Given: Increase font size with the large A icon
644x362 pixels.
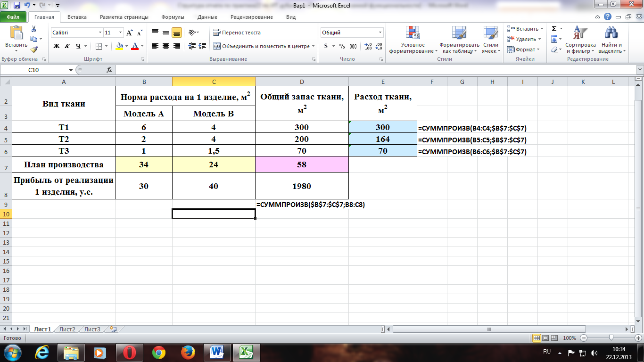Looking at the screenshot, I should click(x=130, y=33).
